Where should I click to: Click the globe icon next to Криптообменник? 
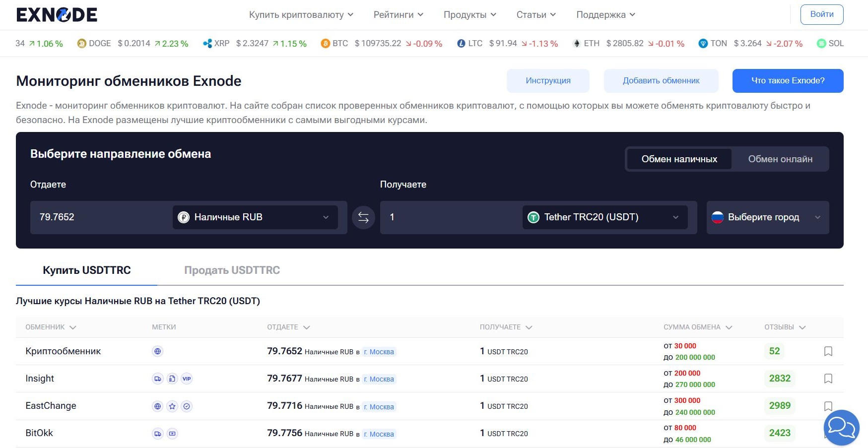[158, 351]
